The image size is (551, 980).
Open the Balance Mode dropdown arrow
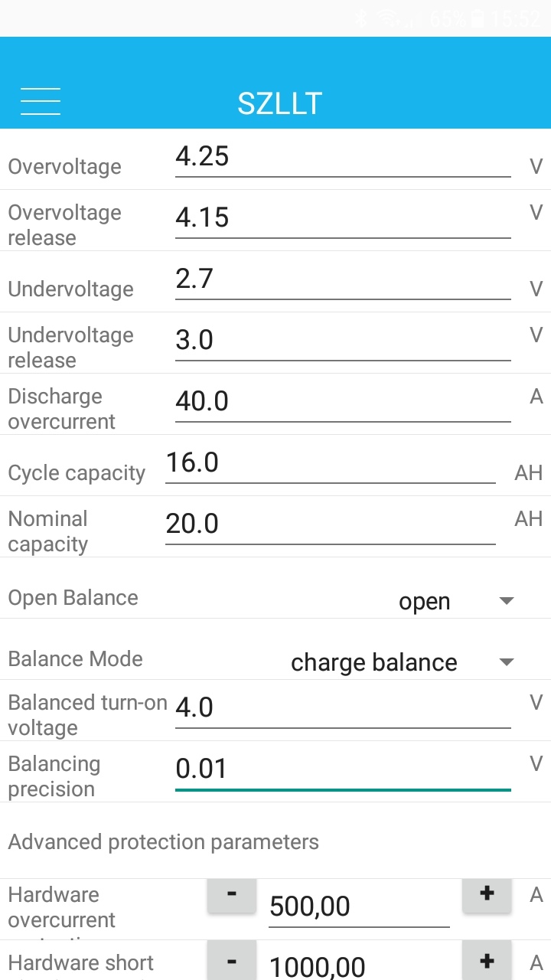tap(506, 662)
